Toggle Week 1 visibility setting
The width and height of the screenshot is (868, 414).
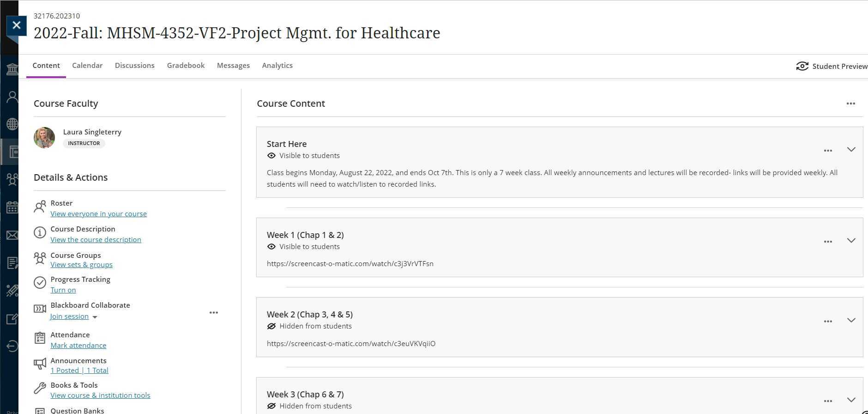(309, 247)
